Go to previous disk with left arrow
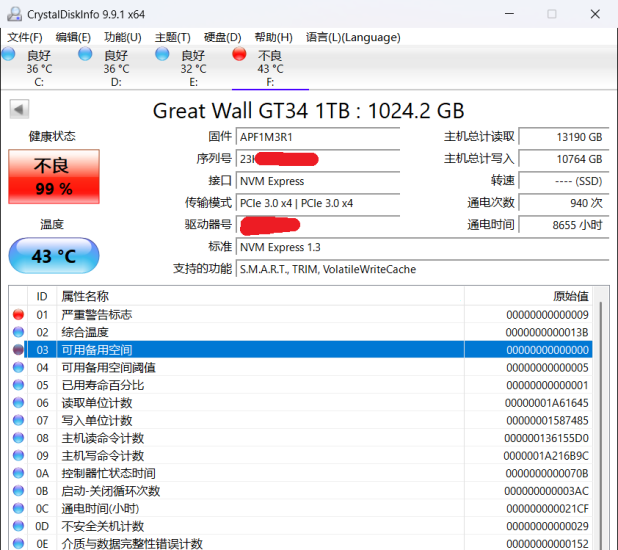618x550 pixels. click(19, 109)
